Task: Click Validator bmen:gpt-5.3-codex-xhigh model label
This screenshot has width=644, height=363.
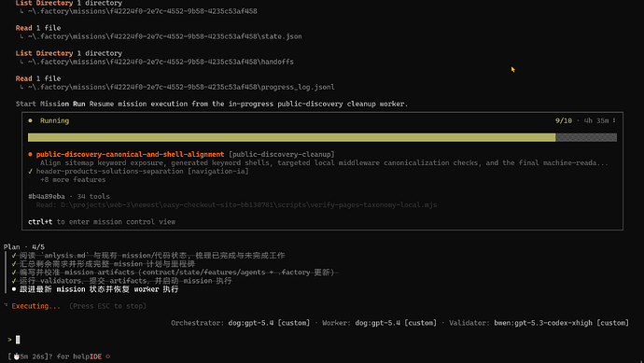Action: point(539,323)
